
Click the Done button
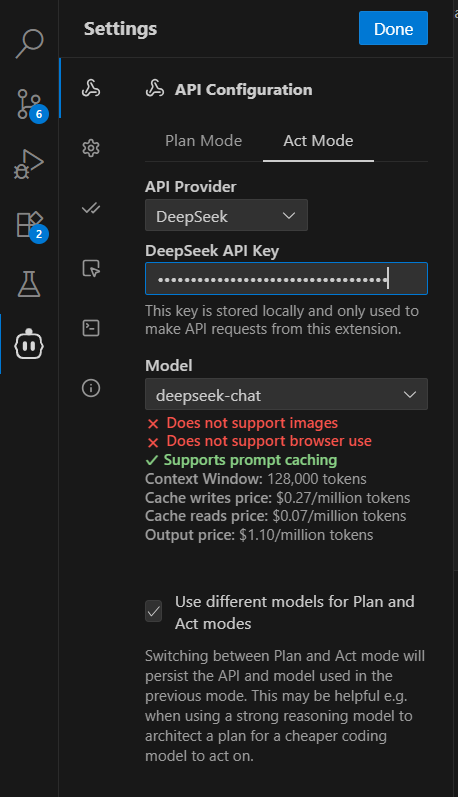pyautogui.click(x=393, y=28)
